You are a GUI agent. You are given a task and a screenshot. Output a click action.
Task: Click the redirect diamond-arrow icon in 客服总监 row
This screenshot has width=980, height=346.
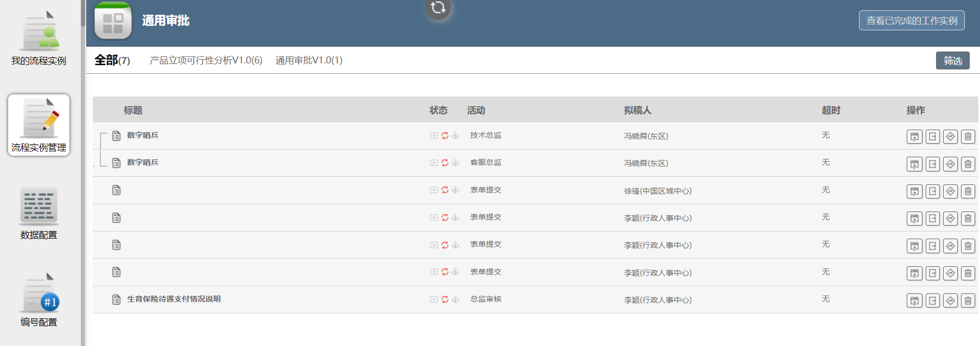[x=950, y=164]
